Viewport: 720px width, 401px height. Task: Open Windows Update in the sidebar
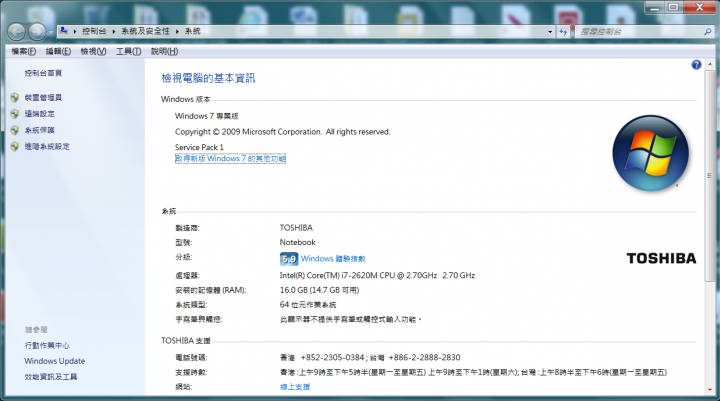(55, 361)
